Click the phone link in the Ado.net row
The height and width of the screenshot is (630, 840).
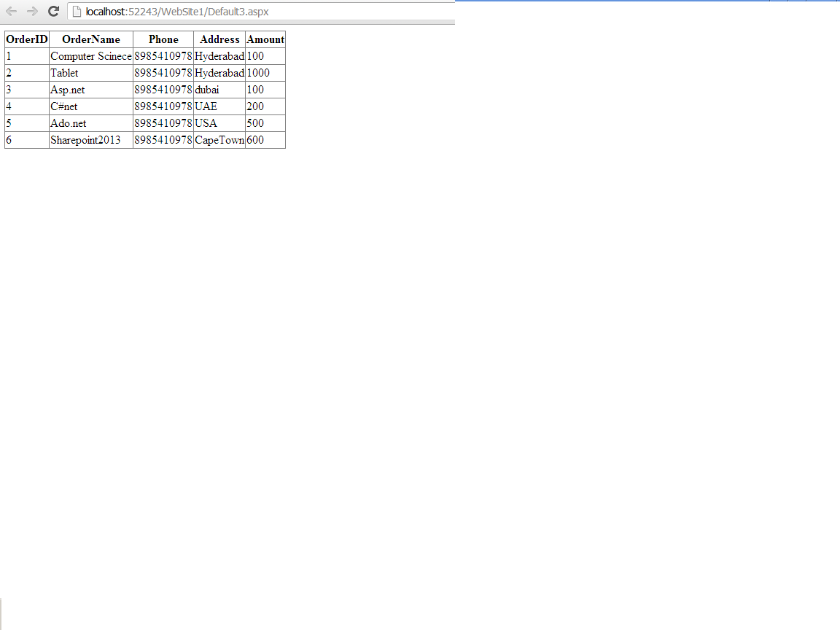(x=162, y=123)
